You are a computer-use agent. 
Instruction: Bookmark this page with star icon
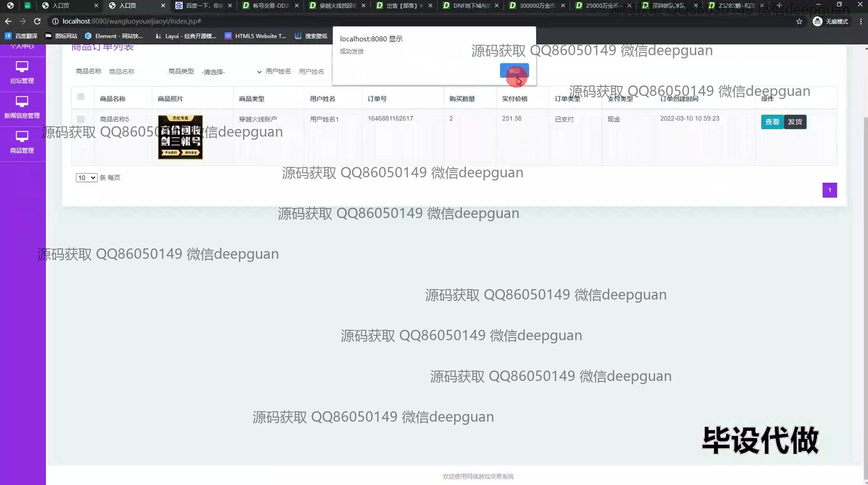point(799,21)
